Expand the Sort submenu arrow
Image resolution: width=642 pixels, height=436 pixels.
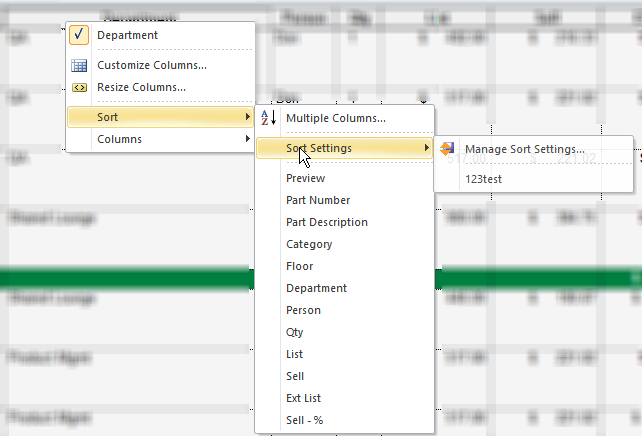[x=248, y=118]
